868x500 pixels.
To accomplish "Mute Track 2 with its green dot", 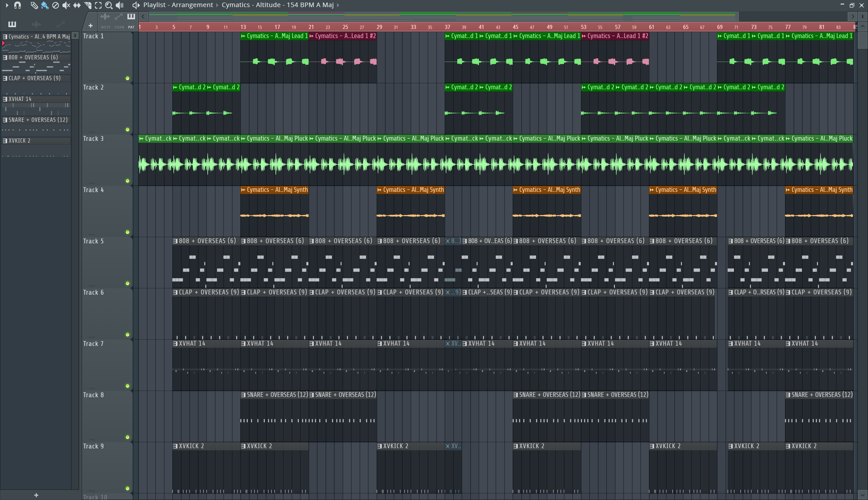I will (127, 129).
